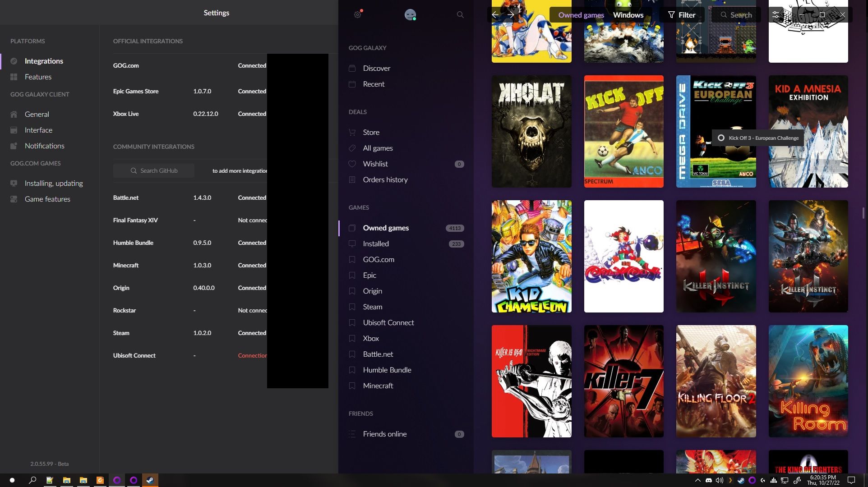Select the Battle.net integration row

coord(189,198)
